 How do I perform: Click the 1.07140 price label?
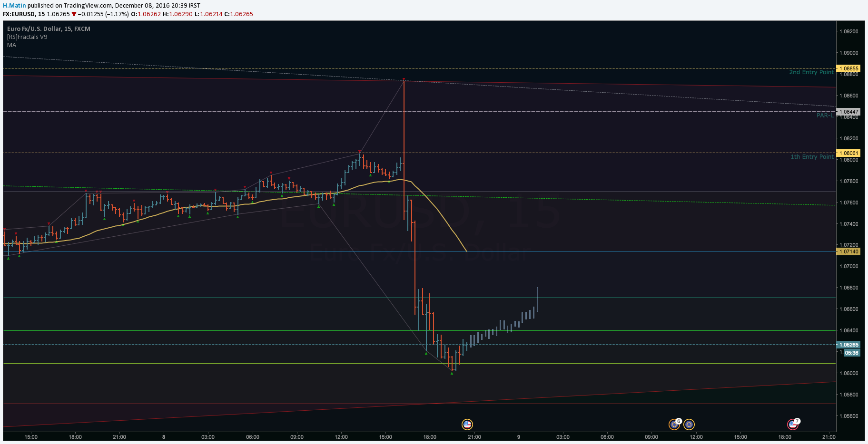click(848, 251)
